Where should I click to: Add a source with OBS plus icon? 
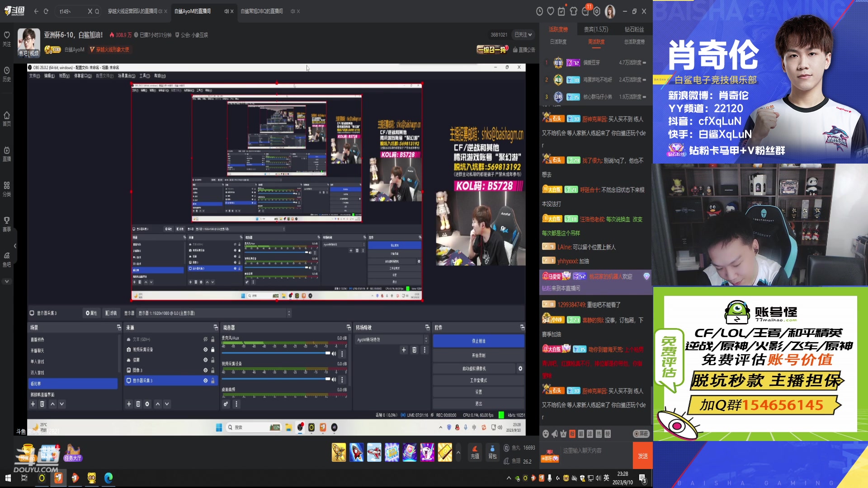pyautogui.click(x=129, y=404)
